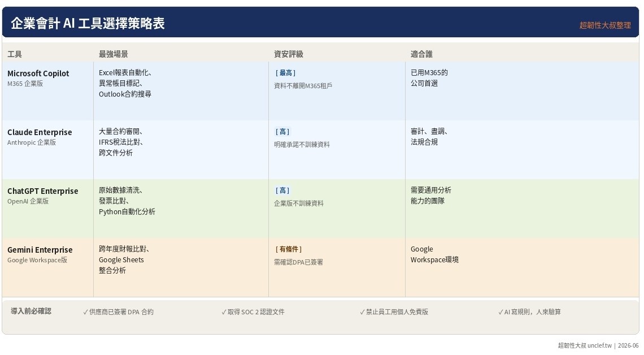Click 已用M365的 text in Copilot row

click(x=429, y=72)
